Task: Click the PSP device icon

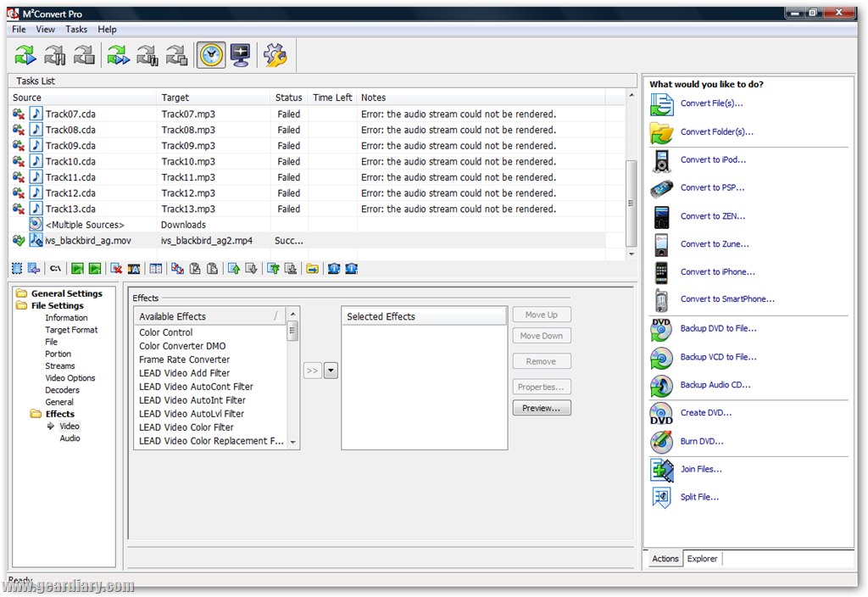Action: pyautogui.click(x=661, y=188)
